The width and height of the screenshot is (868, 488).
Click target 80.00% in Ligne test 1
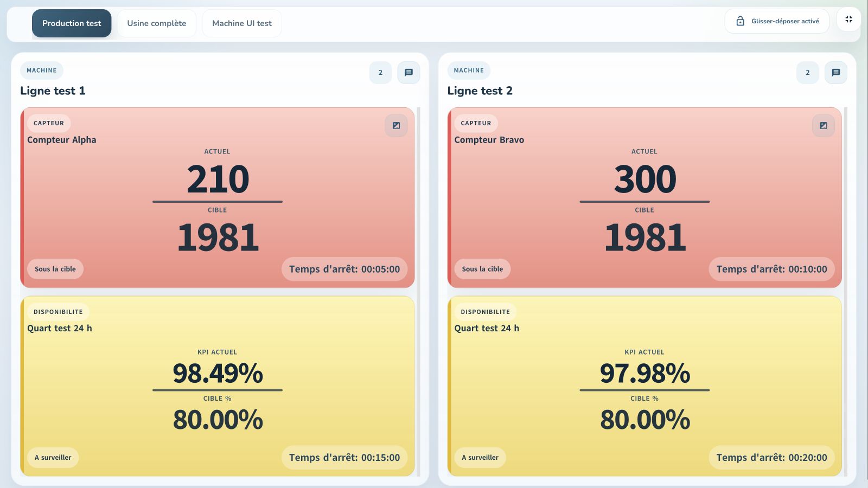(x=218, y=420)
